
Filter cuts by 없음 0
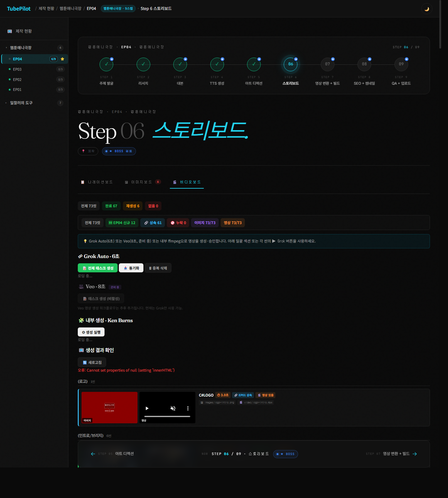[153, 206]
